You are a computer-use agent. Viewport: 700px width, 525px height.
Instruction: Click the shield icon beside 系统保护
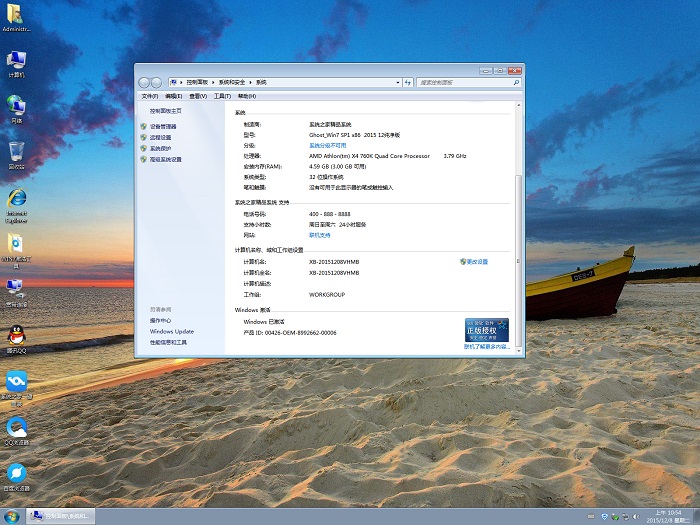click(x=144, y=148)
